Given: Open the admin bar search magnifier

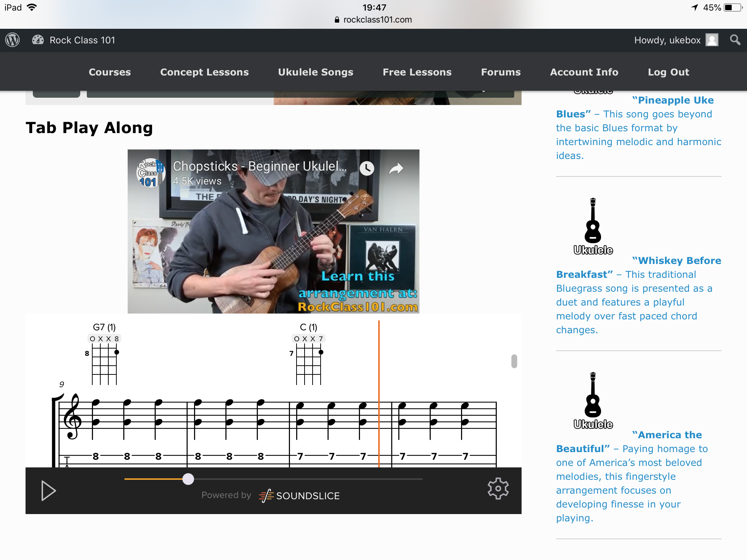Looking at the screenshot, I should [x=735, y=40].
